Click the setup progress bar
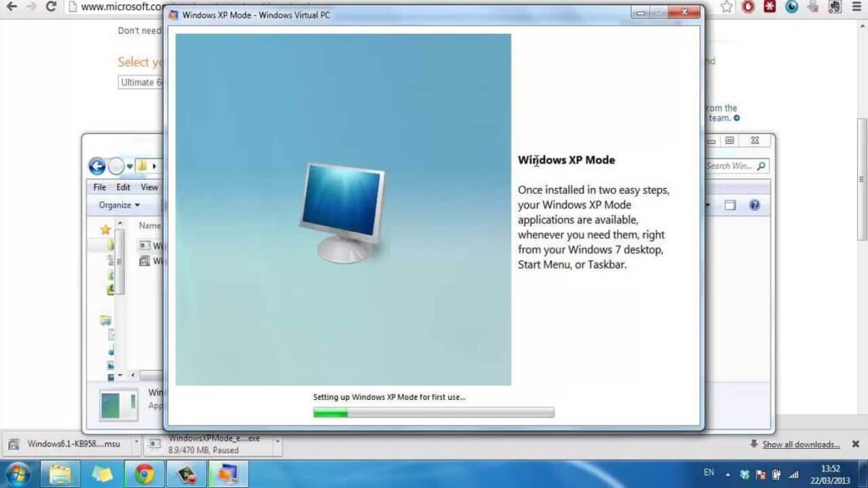 (x=433, y=413)
